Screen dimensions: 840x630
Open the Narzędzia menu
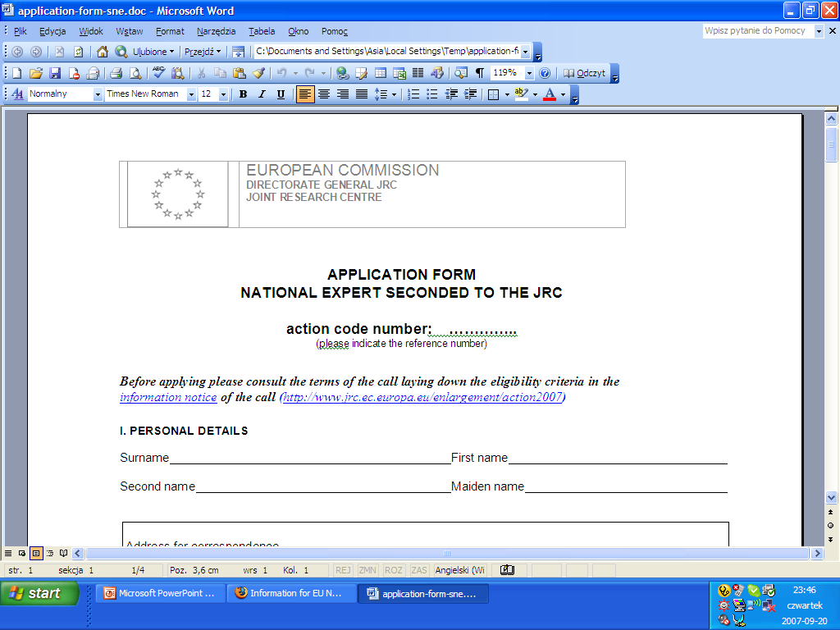click(x=216, y=31)
